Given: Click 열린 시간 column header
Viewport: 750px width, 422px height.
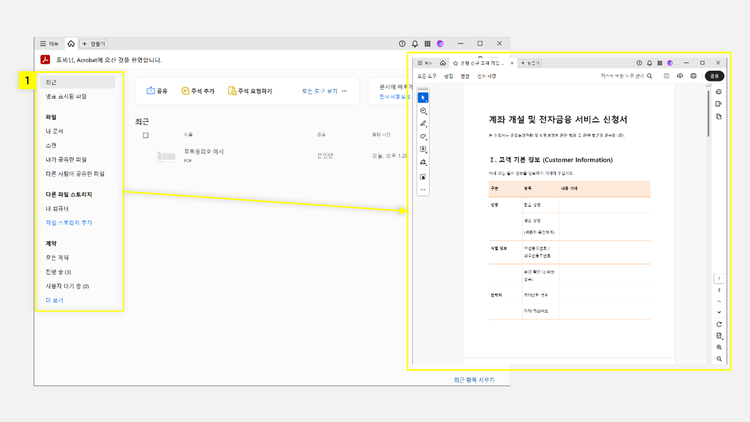Looking at the screenshot, I should coord(381,135).
